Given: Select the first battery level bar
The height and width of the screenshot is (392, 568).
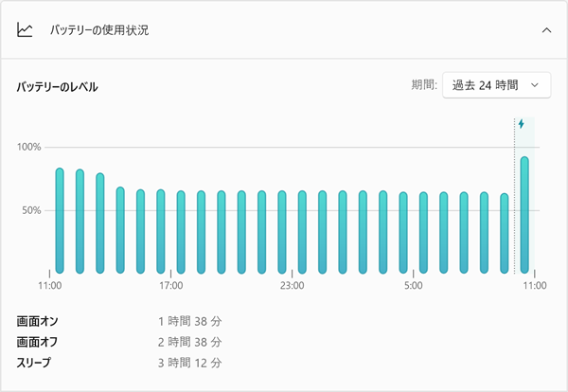Looking at the screenshot, I should 60,221.
